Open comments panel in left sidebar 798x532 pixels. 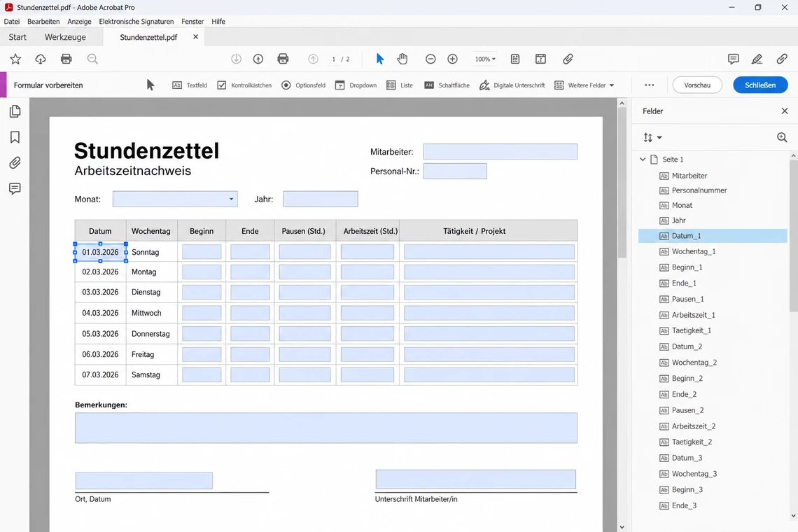15,189
